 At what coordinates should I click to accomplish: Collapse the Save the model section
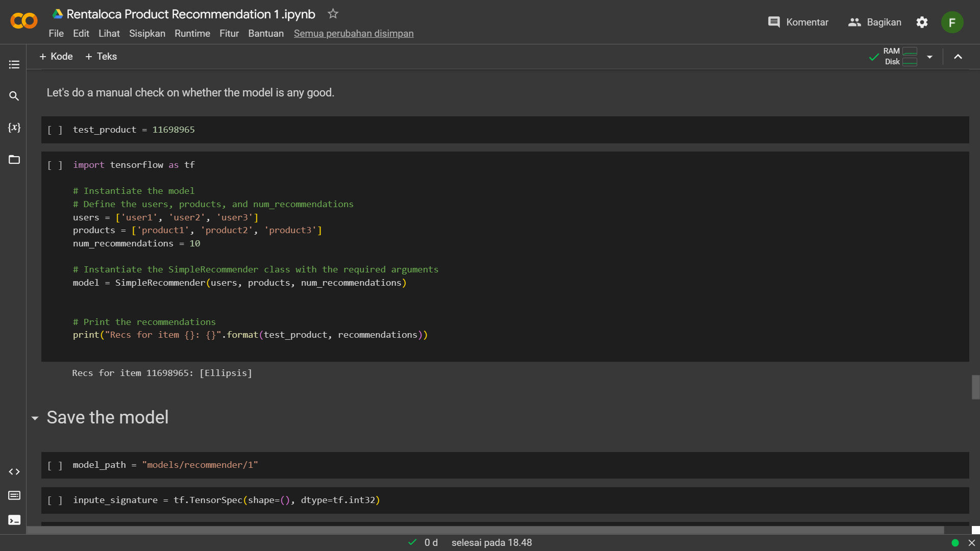(x=35, y=418)
